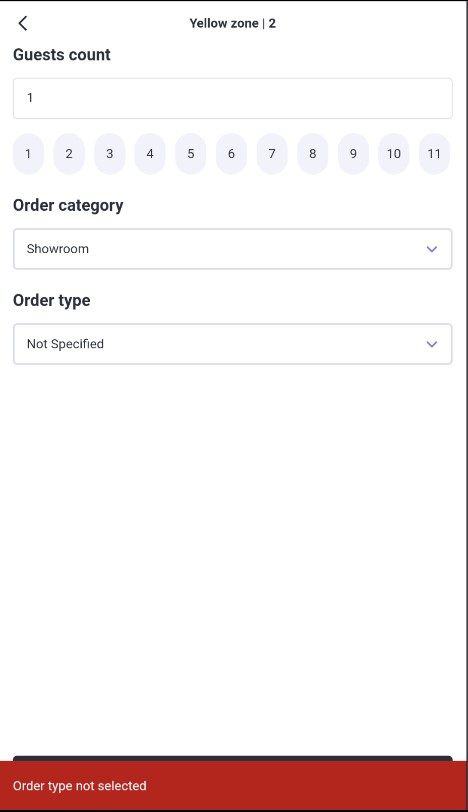This screenshot has height=812, width=468.
Task: Select guest count chip 1
Action: (28, 154)
